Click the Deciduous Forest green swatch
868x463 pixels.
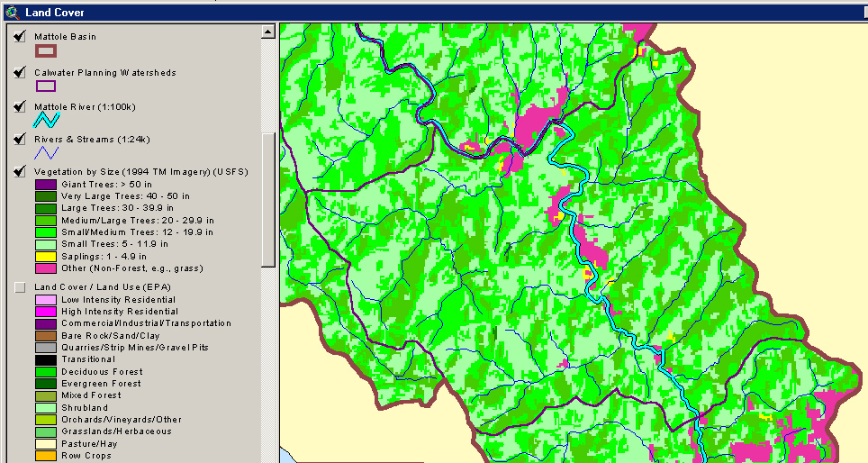46,372
